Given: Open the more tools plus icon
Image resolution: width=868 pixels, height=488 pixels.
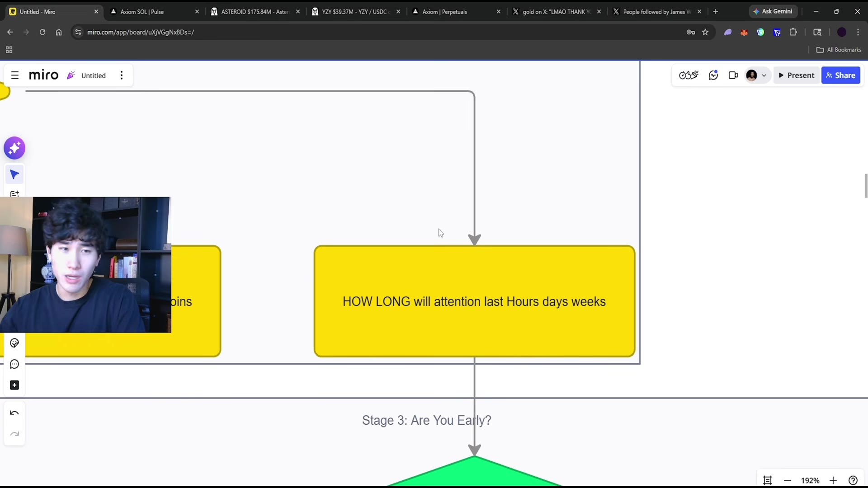Looking at the screenshot, I should point(14,385).
